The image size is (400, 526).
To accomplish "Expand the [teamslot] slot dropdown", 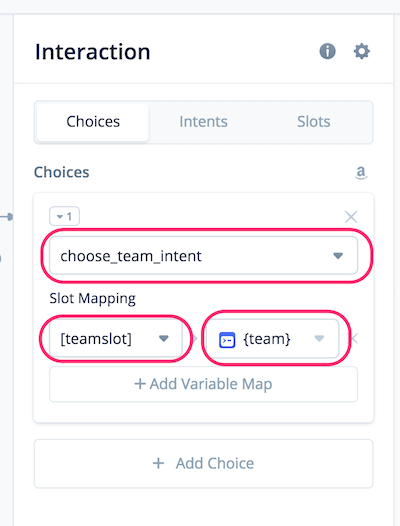I will 116,338.
